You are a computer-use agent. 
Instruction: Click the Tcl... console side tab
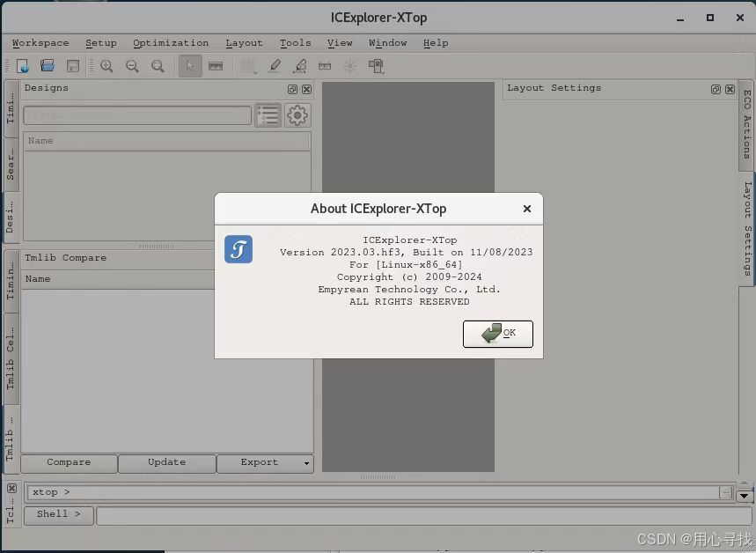[x=11, y=512]
